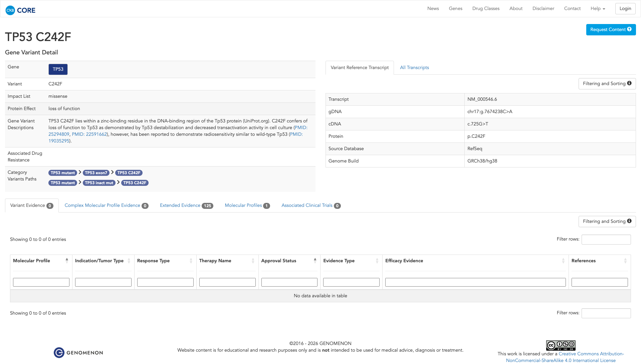The height and width of the screenshot is (364, 641).
Task: Click the TP53 gene badge button
Action: point(58,69)
